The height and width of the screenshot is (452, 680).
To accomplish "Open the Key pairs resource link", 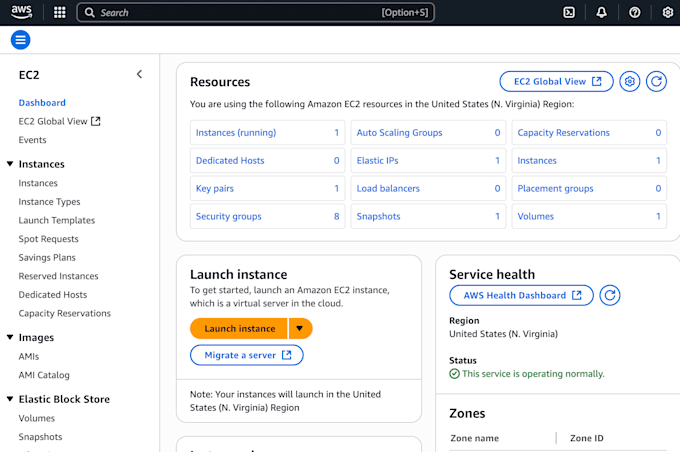I will tap(215, 189).
